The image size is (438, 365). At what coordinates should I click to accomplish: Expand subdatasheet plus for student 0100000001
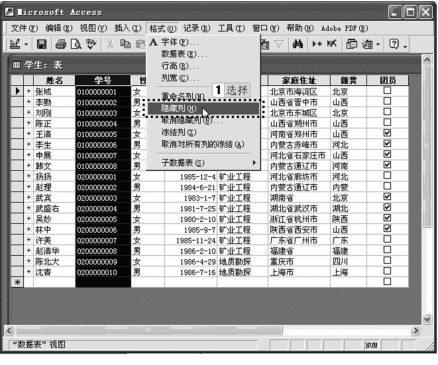click(29, 91)
